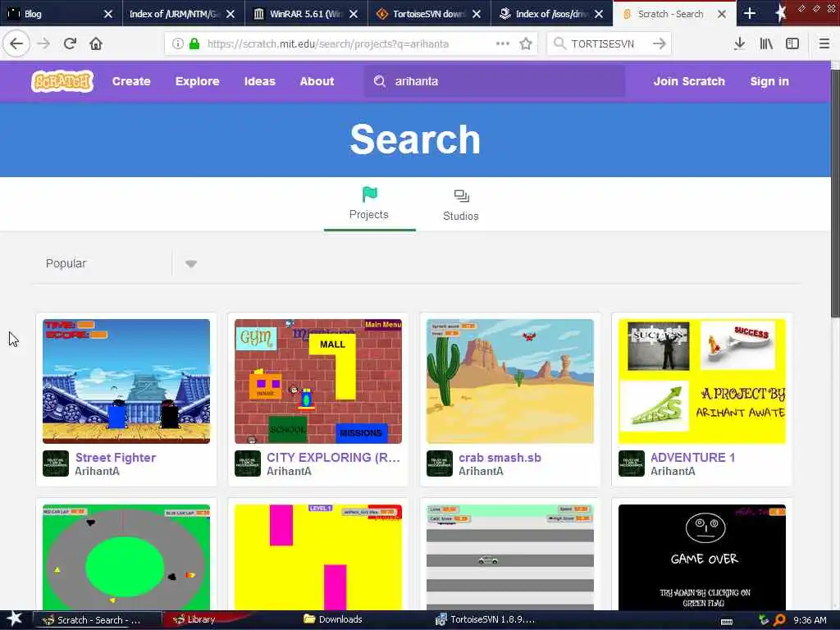Open the site information icon in address bar

coord(177,44)
